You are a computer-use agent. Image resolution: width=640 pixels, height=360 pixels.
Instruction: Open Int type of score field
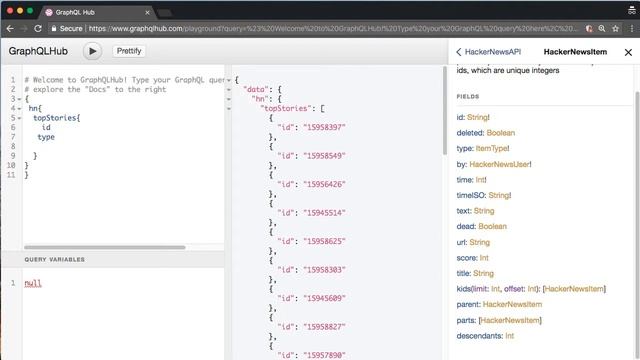click(484, 258)
